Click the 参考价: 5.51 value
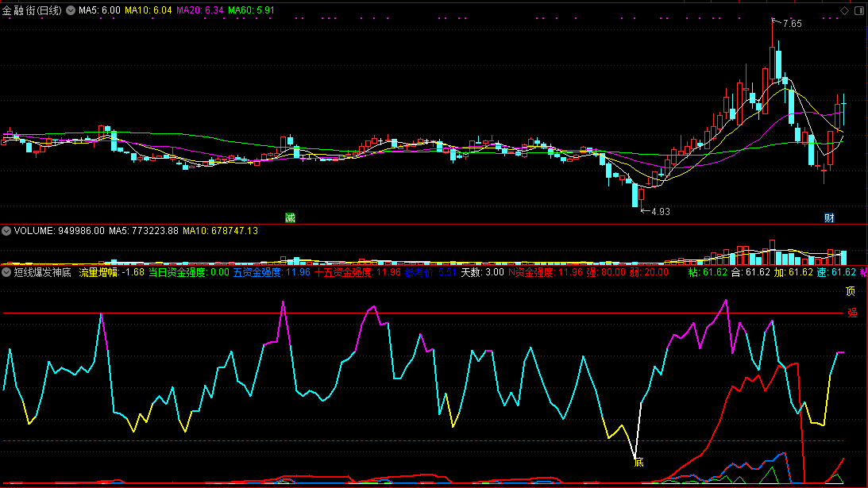 point(430,272)
